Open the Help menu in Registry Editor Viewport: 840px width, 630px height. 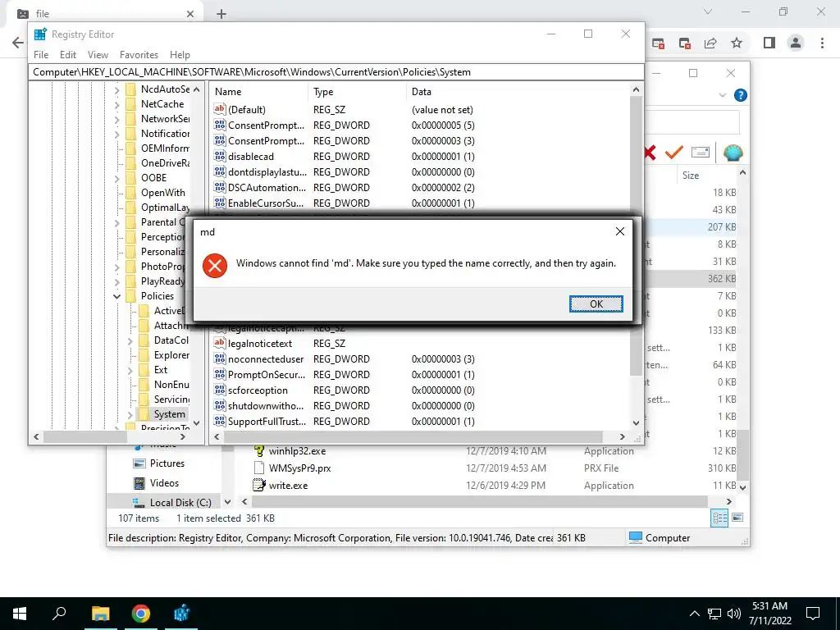pyautogui.click(x=180, y=55)
